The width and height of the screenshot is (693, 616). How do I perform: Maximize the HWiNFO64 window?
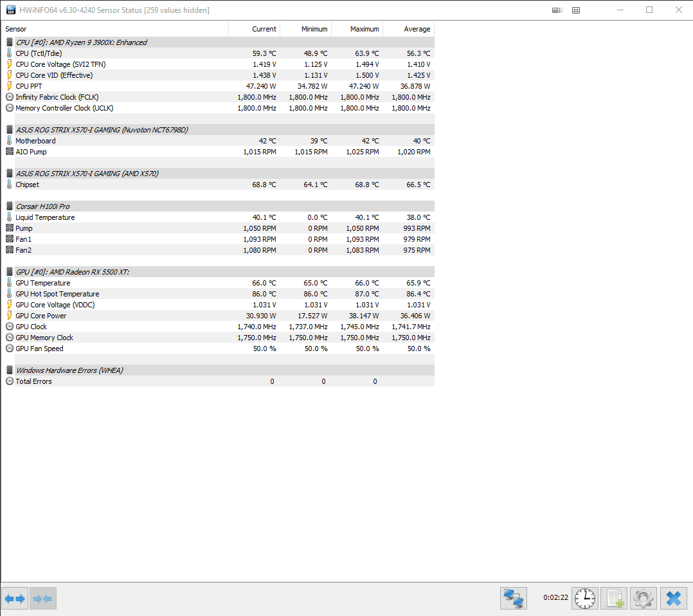coord(649,10)
